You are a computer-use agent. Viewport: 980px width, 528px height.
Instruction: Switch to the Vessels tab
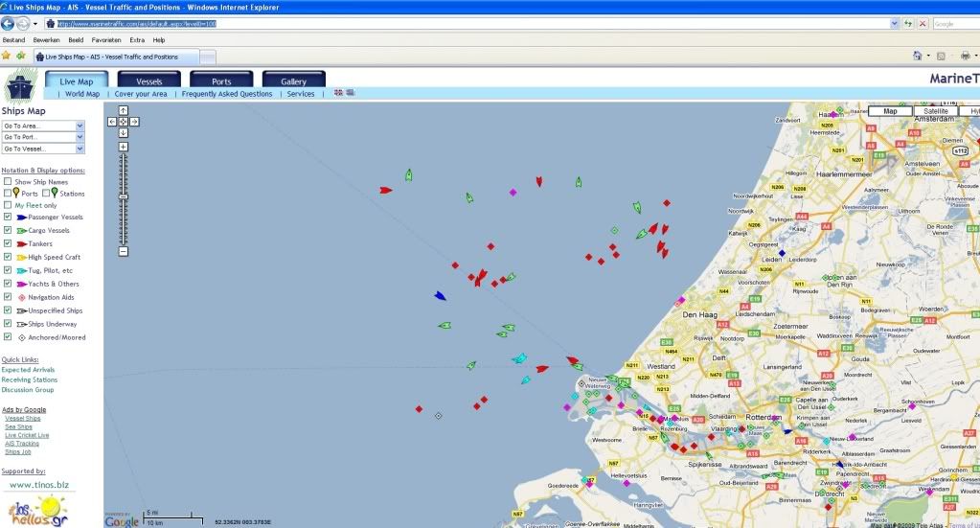click(148, 80)
